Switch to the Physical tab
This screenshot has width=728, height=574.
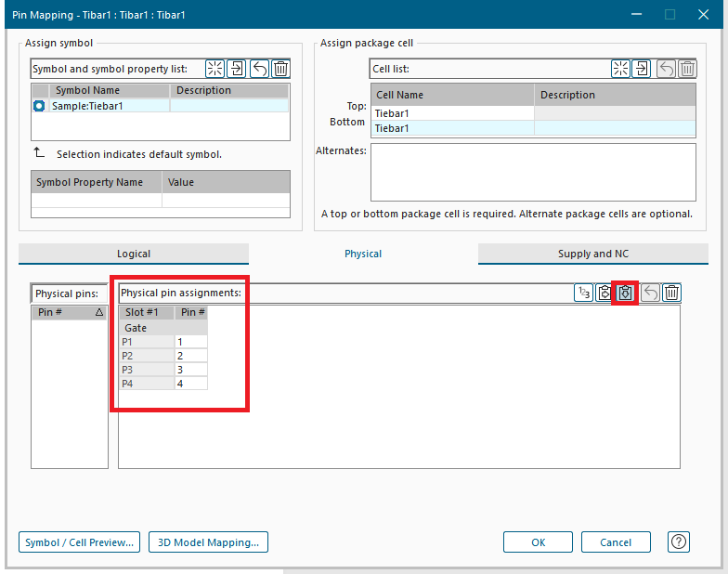pos(363,254)
